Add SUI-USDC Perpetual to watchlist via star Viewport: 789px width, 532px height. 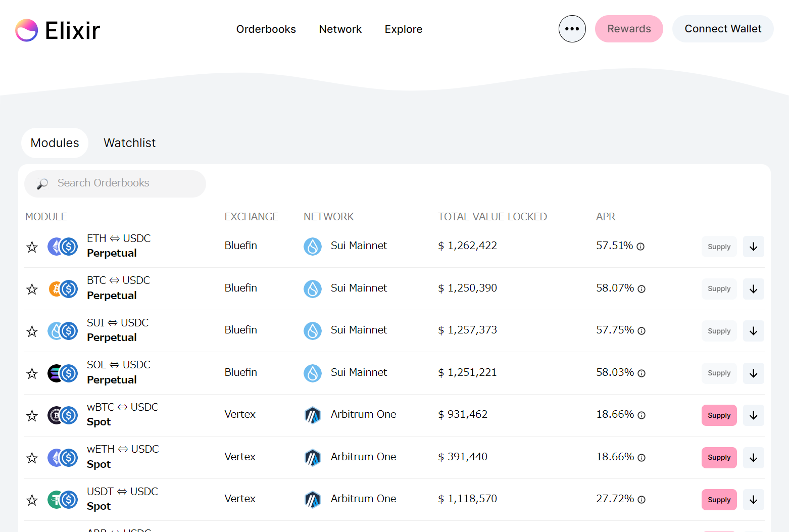pos(32,331)
